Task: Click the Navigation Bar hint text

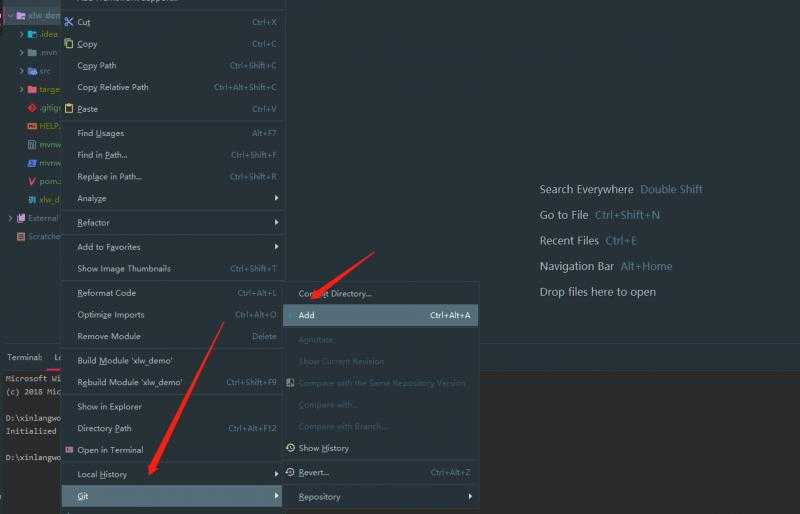Action: (577, 266)
